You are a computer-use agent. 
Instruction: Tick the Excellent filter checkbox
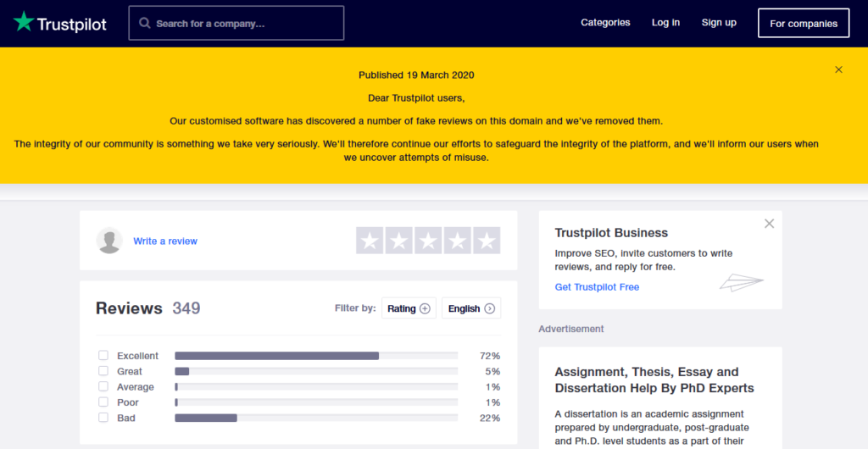[103, 355]
